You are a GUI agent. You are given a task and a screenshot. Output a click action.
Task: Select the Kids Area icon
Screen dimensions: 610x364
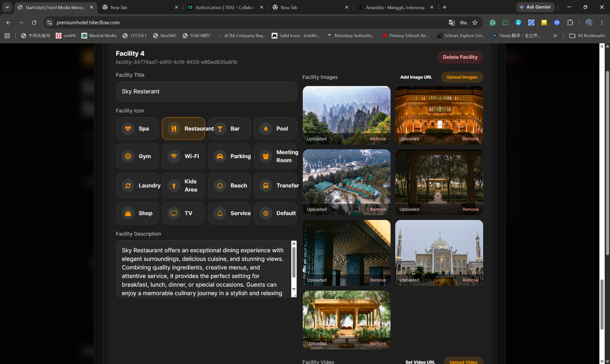point(183,186)
